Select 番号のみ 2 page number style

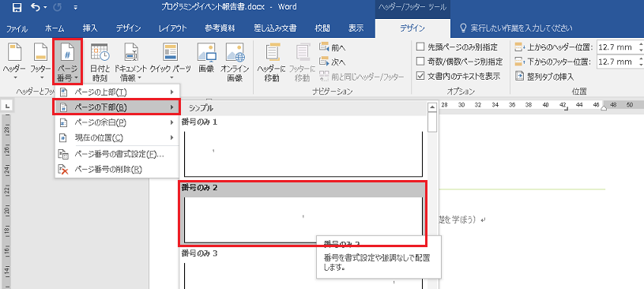pyautogui.click(x=303, y=213)
